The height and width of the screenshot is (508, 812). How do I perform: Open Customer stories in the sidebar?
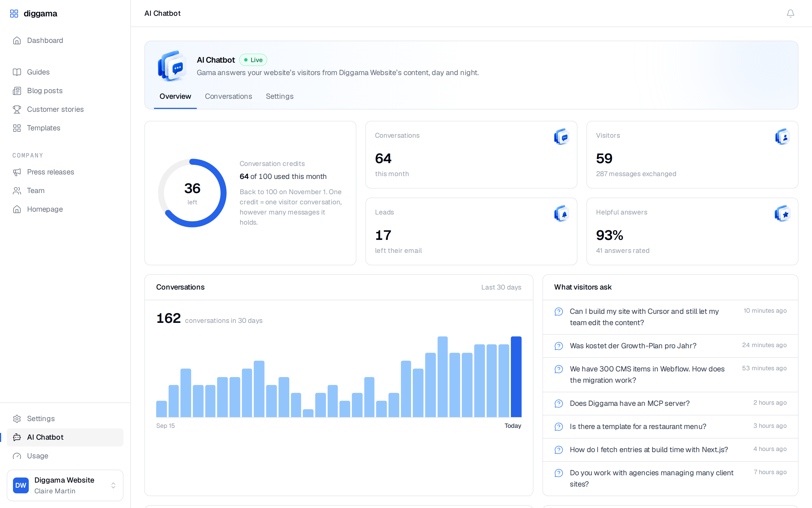click(x=65, y=109)
